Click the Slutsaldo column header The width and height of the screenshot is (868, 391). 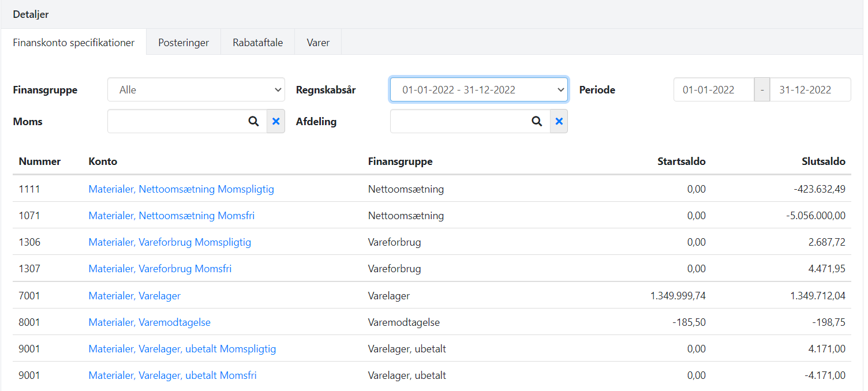click(x=824, y=161)
